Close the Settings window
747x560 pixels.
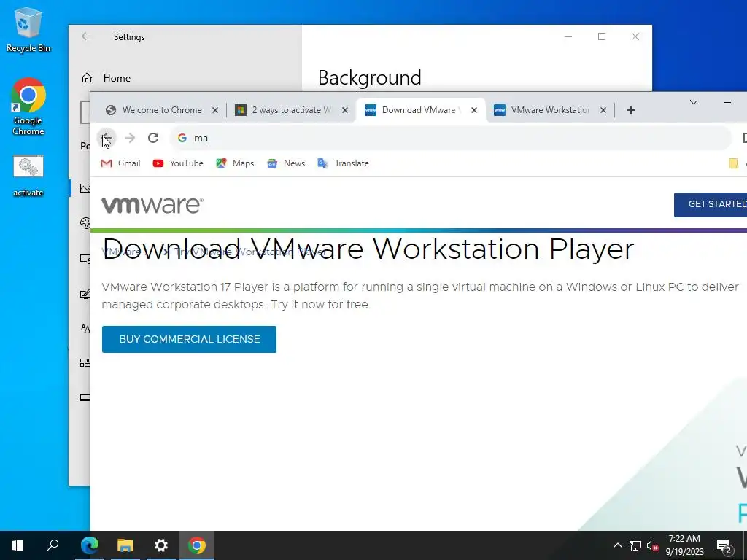click(x=635, y=36)
